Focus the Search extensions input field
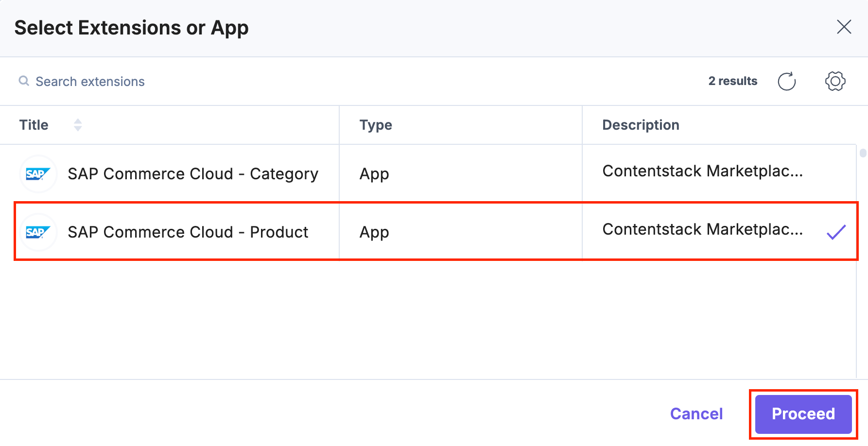The image size is (868, 446). (90, 81)
